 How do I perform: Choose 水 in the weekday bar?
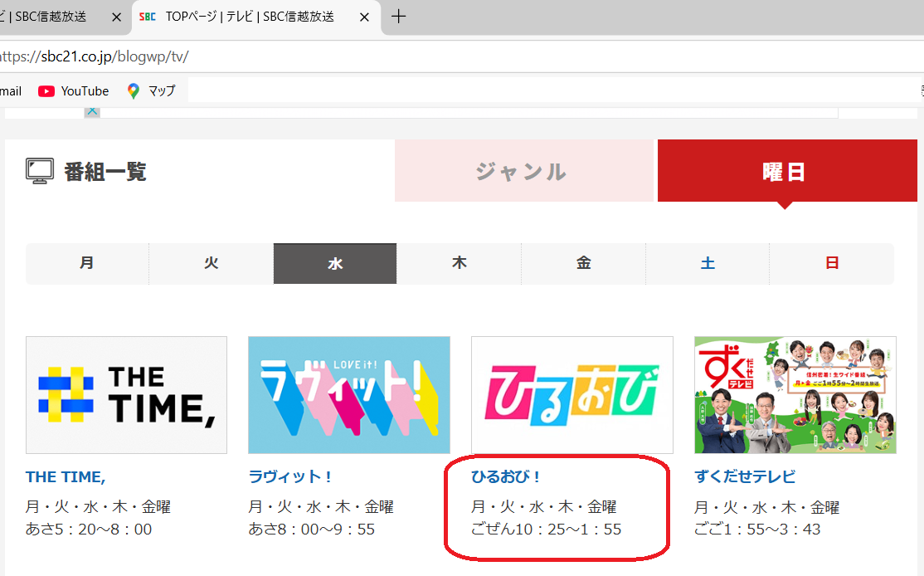coord(335,264)
